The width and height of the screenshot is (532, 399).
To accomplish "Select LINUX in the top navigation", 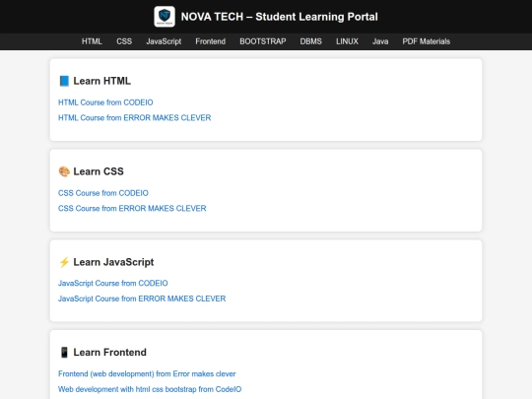I will pos(347,41).
